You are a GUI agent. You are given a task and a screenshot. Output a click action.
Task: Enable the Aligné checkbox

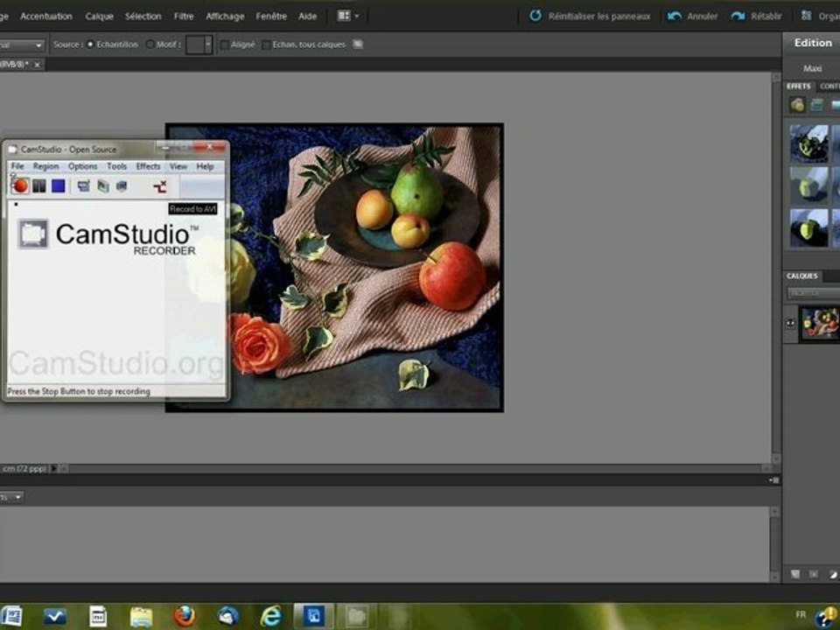224,45
